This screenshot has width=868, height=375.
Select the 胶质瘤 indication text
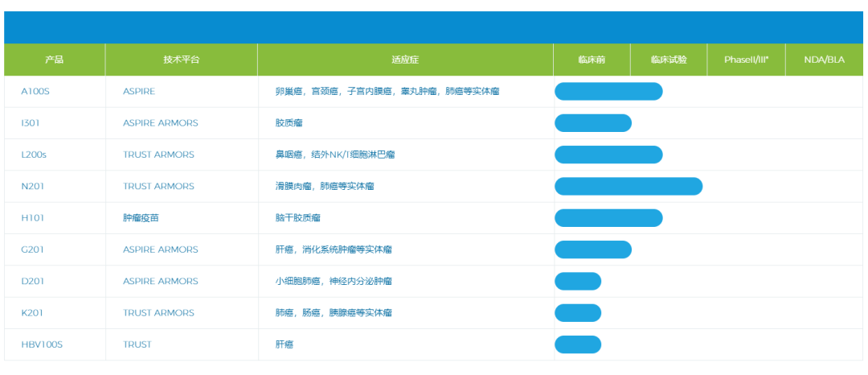(x=289, y=123)
